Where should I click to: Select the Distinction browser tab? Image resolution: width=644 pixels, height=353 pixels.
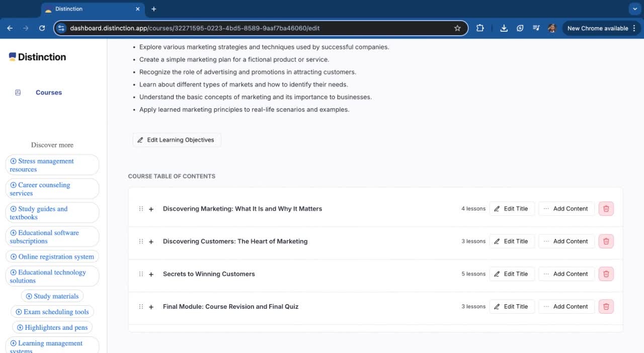point(86,9)
